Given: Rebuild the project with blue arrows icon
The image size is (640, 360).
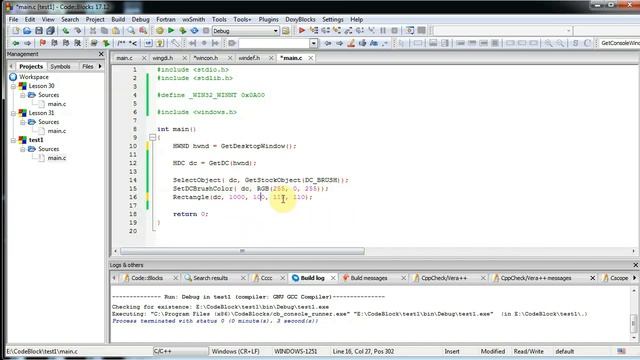Looking at the screenshot, I should pyautogui.click(x=194, y=31).
